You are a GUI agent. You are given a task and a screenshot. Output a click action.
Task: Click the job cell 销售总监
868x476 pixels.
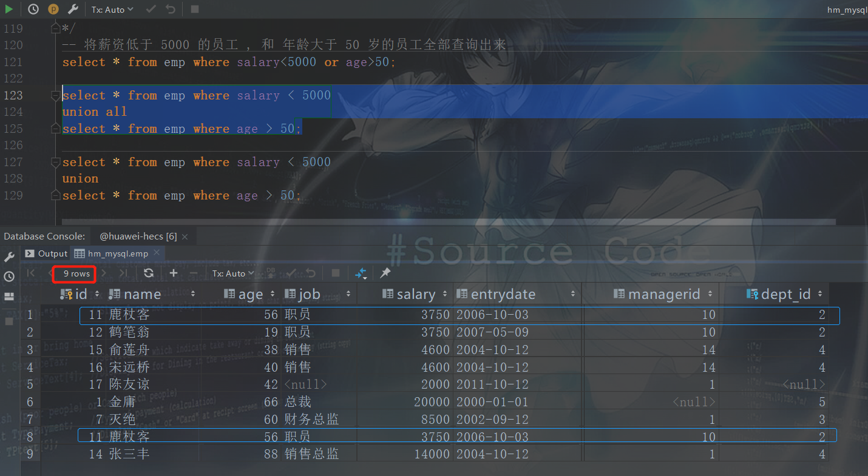pos(311,454)
